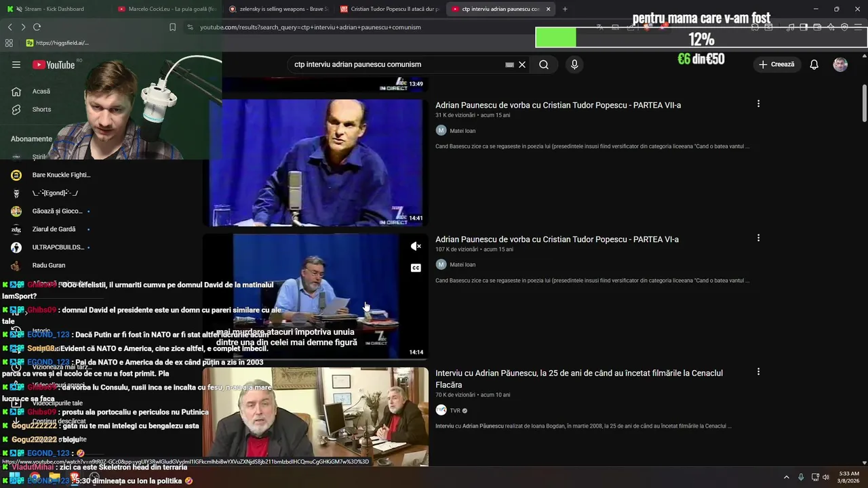Screen dimensions: 868x488
Task: Close the ctp interviu adrian paunescu tab
Action: pyautogui.click(x=548, y=9)
